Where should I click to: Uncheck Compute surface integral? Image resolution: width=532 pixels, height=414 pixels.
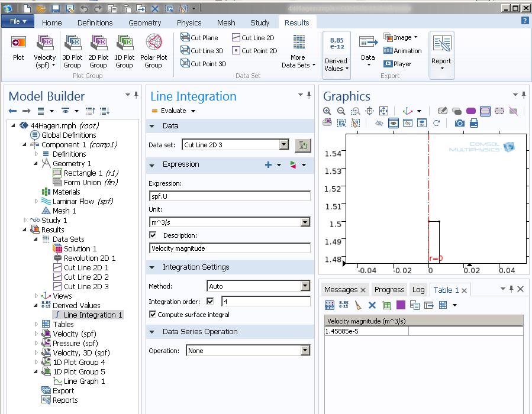pos(153,314)
